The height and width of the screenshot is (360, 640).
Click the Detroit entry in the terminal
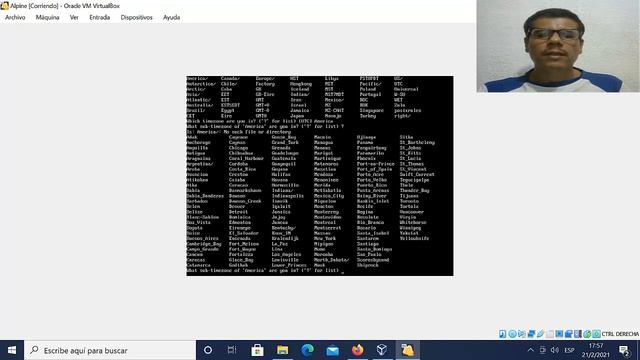(x=238, y=212)
